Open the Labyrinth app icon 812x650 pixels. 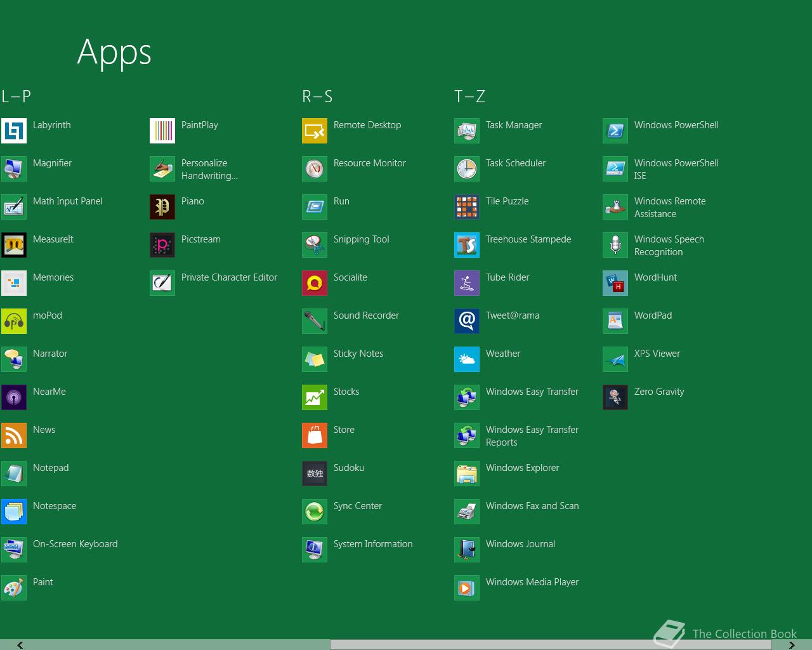click(x=14, y=131)
